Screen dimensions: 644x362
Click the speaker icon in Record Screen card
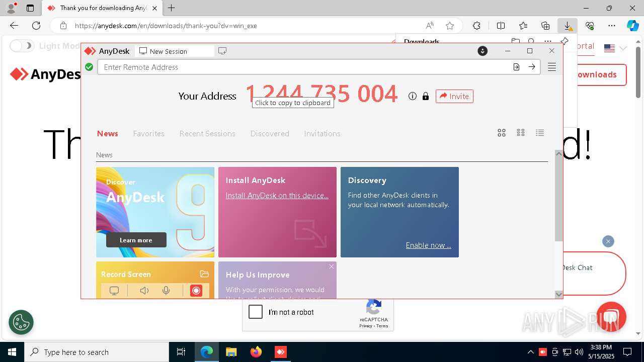click(144, 291)
